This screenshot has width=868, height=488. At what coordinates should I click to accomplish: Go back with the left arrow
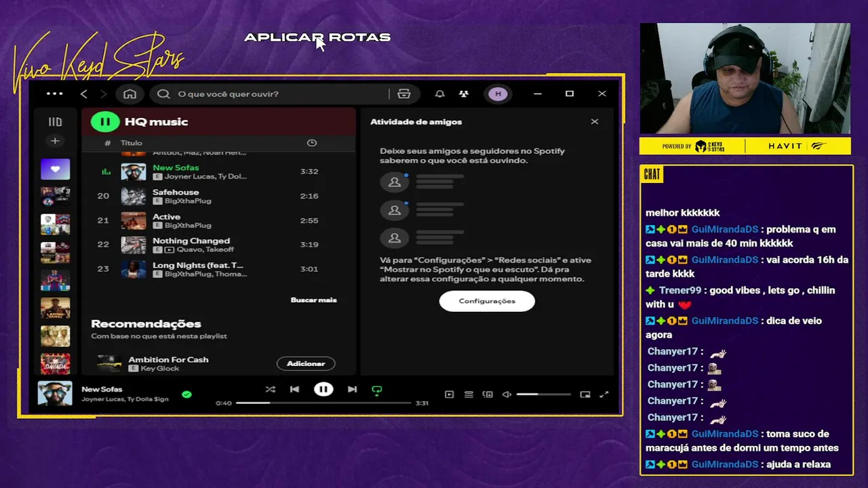84,94
